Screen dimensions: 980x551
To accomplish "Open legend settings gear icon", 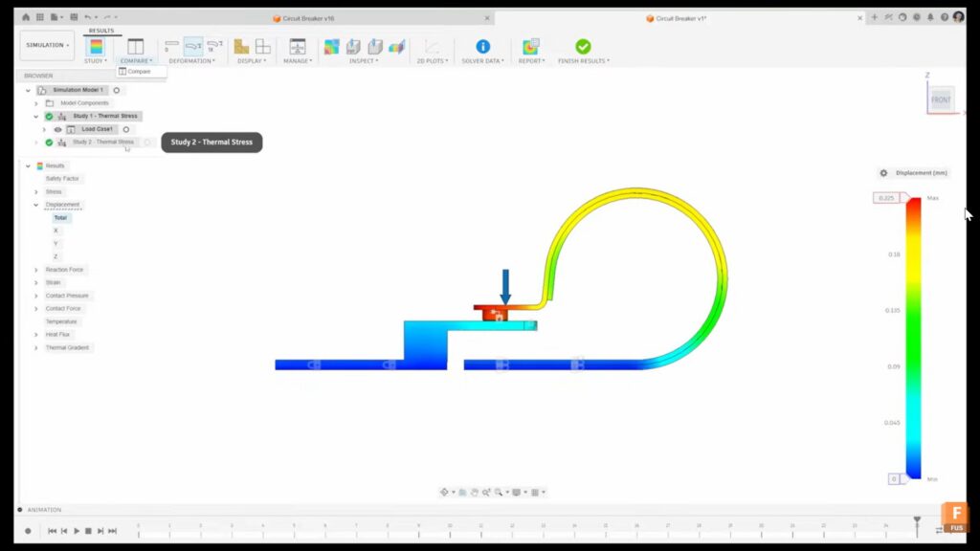I will pos(883,173).
